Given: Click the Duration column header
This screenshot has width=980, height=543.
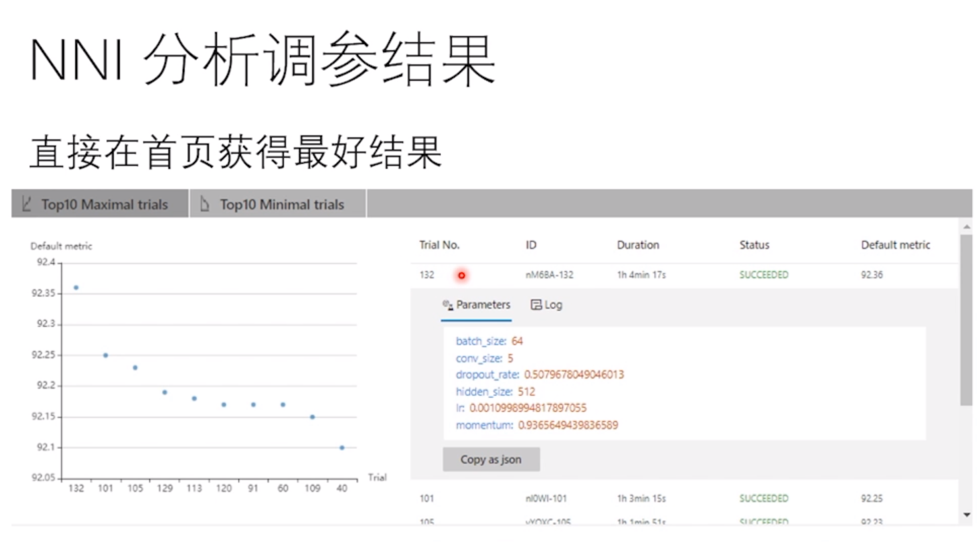Looking at the screenshot, I should coord(638,245).
